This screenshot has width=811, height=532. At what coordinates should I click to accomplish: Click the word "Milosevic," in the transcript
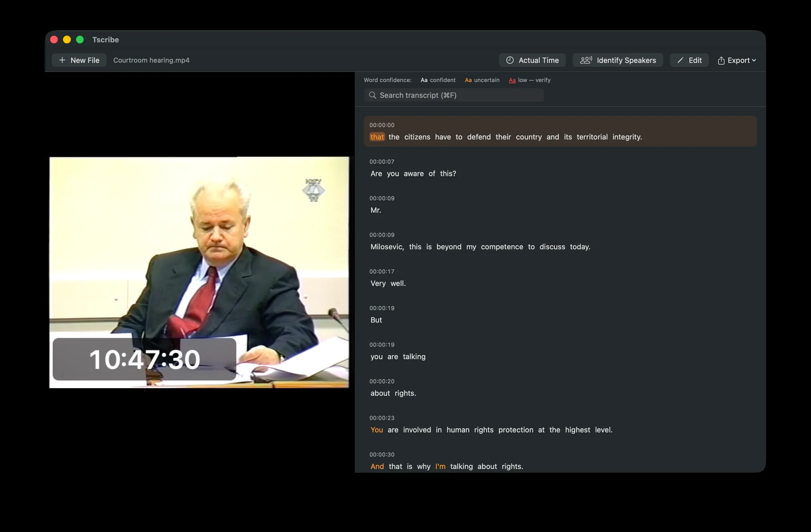tap(387, 247)
